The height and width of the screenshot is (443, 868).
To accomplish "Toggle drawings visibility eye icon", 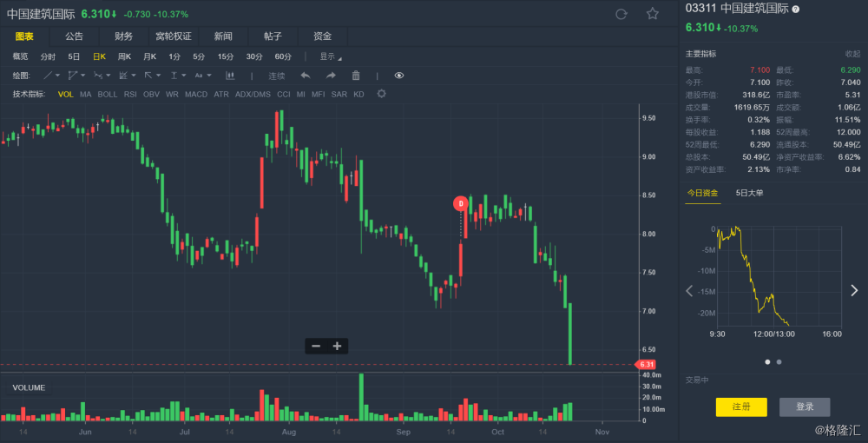I will tap(399, 76).
